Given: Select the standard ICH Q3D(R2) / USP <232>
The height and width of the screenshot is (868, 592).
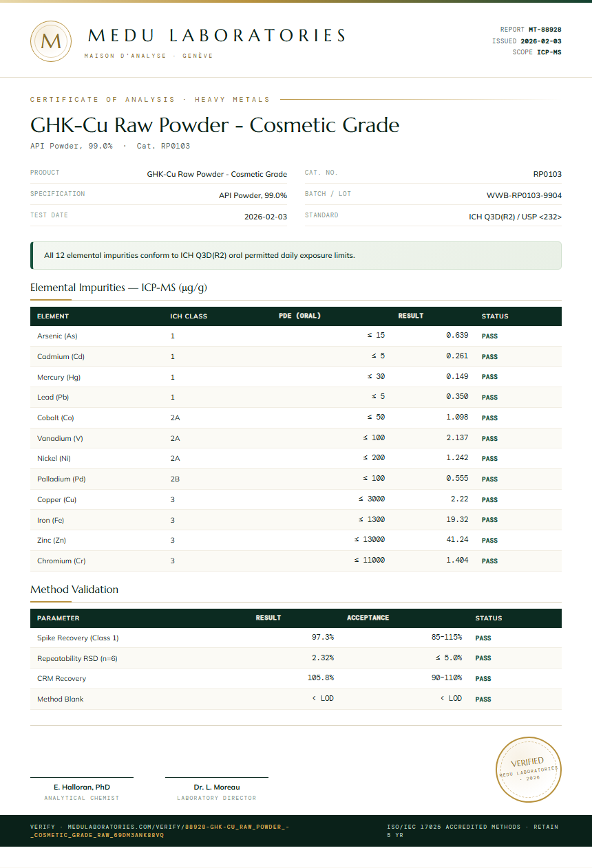Looking at the screenshot, I should [515, 217].
